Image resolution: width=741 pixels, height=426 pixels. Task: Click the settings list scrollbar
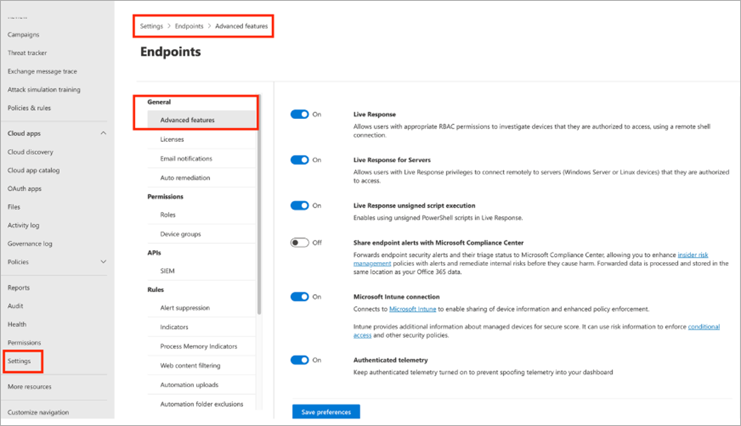[259, 200]
